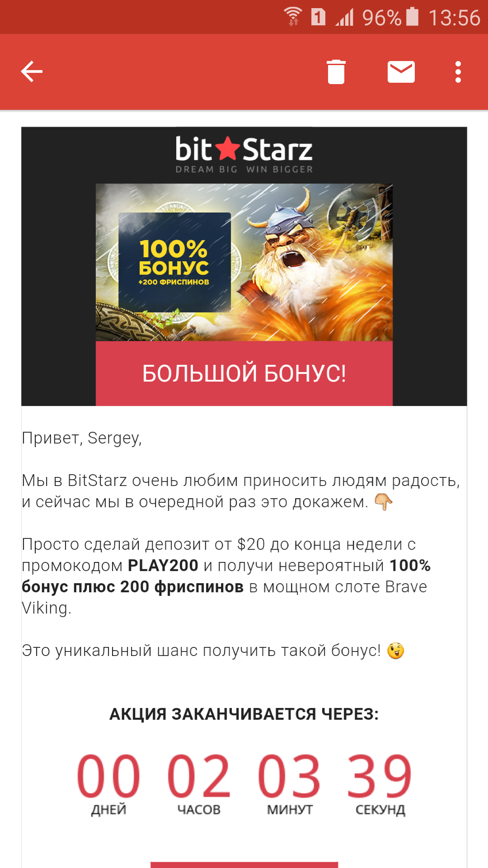The height and width of the screenshot is (868, 488).
Task: Tap the BitStarz logo
Action: (x=244, y=155)
